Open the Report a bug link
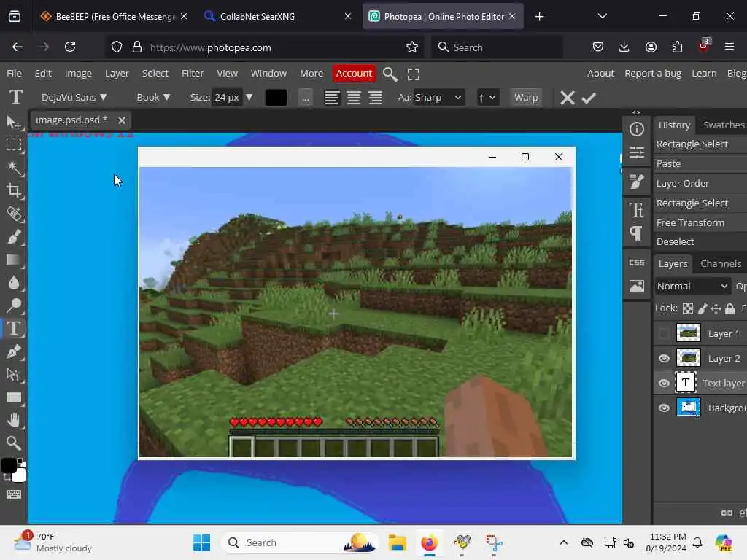747x560 pixels. click(x=653, y=74)
